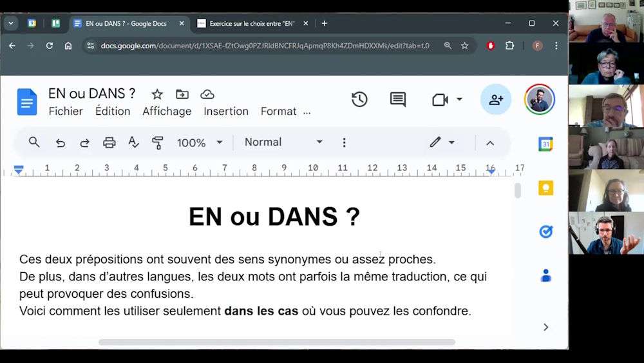
Task: Open the Format menu
Action: point(278,112)
